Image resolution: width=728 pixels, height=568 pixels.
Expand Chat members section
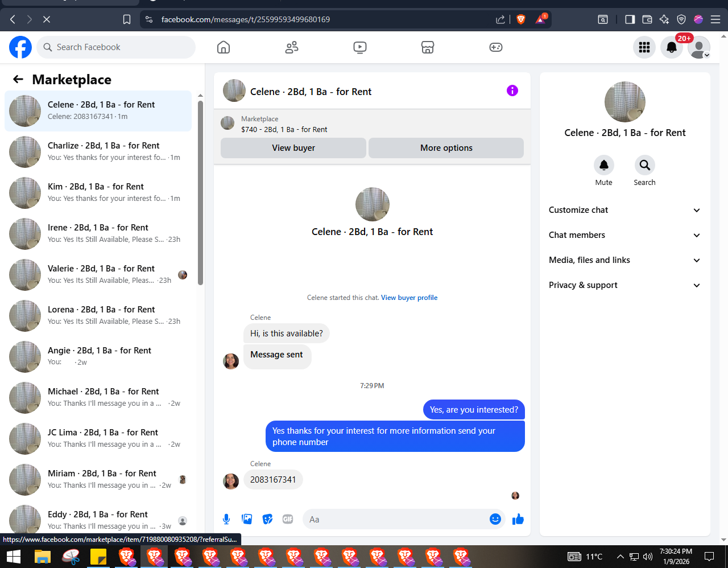[624, 235]
